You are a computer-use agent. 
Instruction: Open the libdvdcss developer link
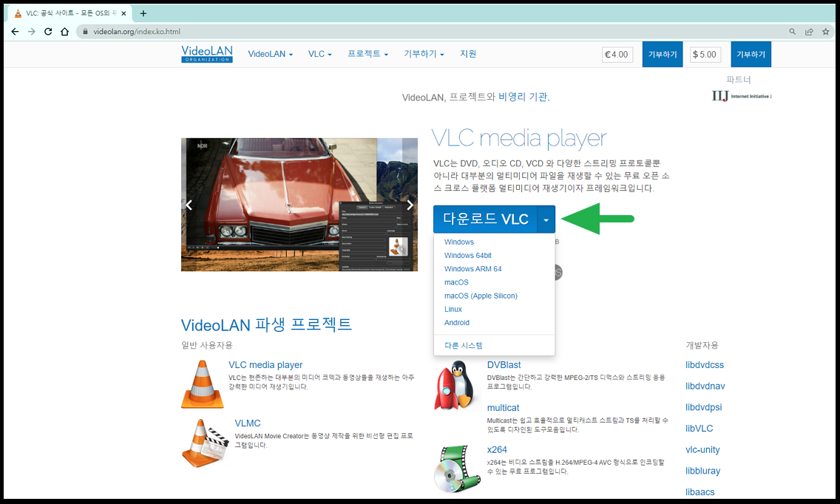pyautogui.click(x=705, y=365)
